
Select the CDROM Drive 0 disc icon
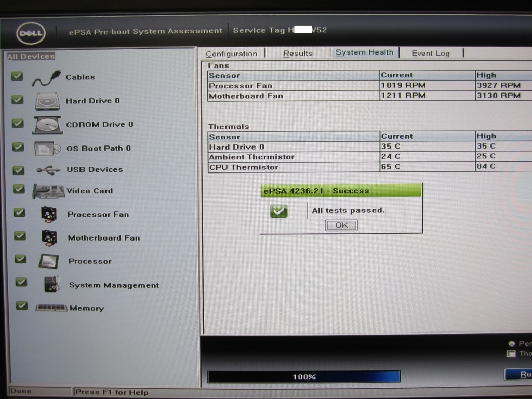pos(47,125)
